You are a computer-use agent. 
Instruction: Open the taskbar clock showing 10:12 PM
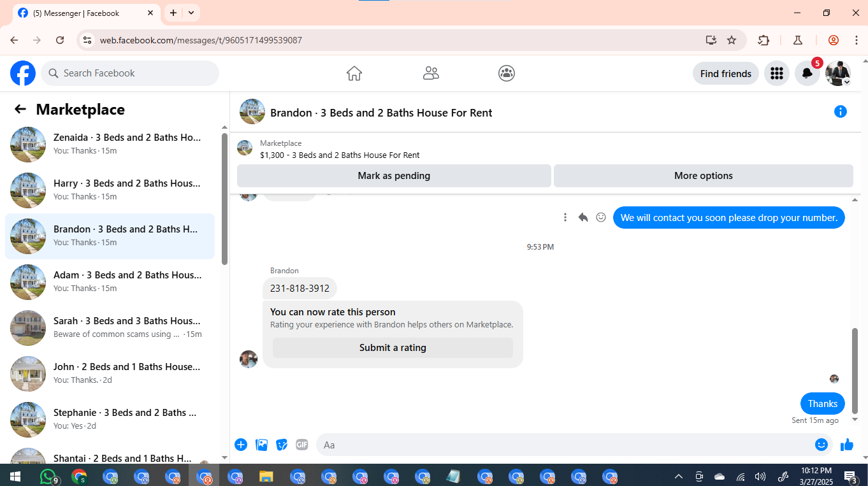tap(816, 476)
